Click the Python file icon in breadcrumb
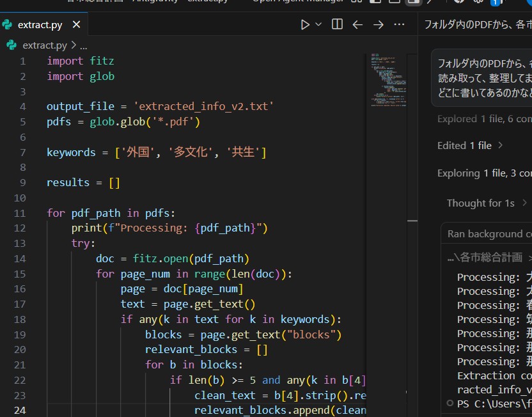The width and height of the screenshot is (532, 417). [x=12, y=45]
